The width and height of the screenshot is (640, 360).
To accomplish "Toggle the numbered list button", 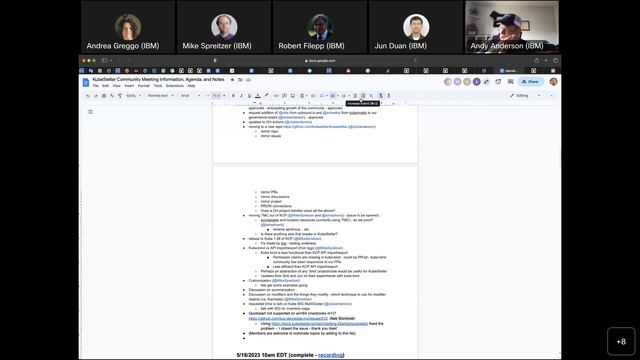I will [345, 96].
